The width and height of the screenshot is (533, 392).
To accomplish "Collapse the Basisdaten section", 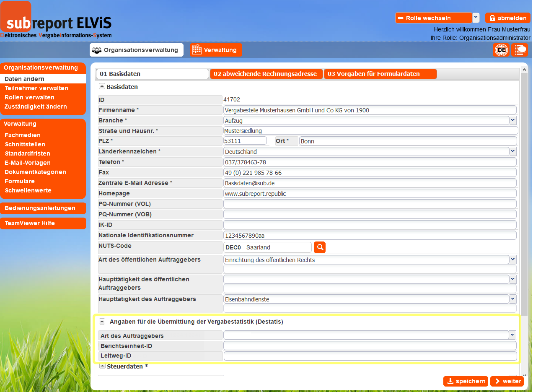I will pos(102,87).
